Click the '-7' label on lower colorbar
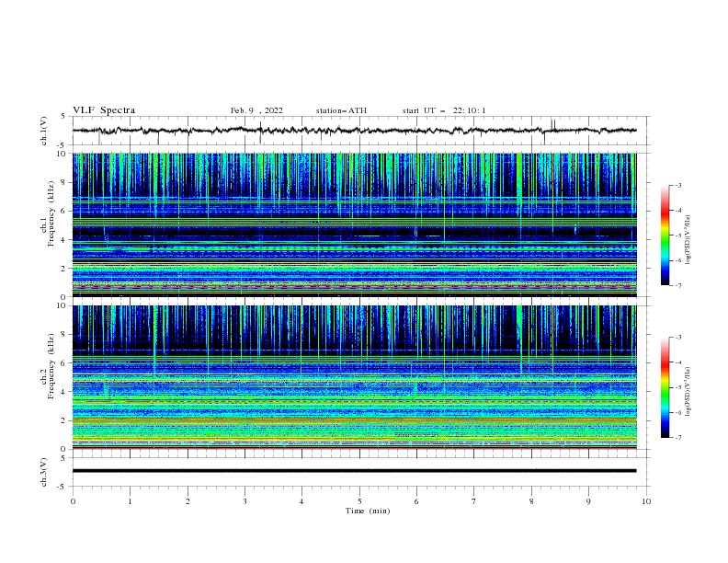This screenshot has width=728, height=563. (x=677, y=437)
